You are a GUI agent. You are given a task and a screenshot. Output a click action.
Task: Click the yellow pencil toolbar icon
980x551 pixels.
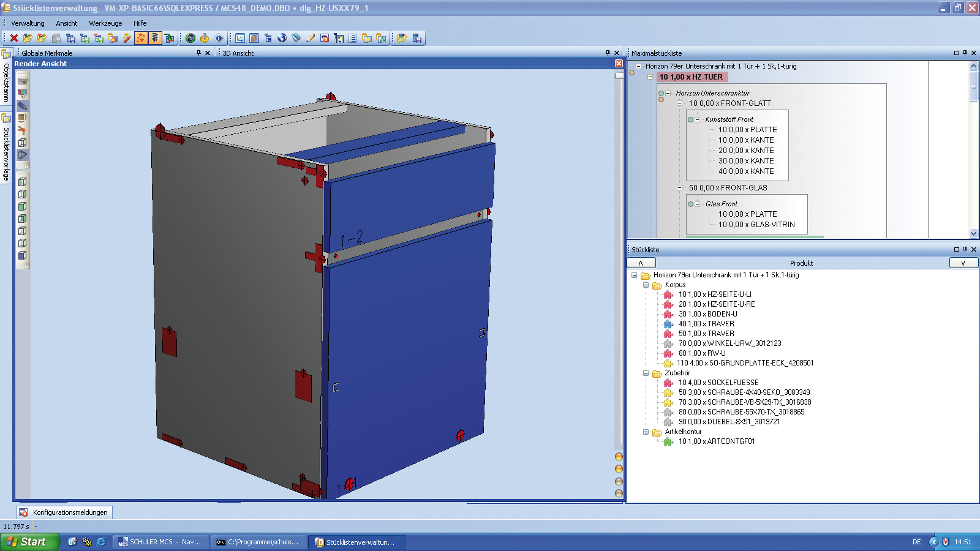(310, 38)
